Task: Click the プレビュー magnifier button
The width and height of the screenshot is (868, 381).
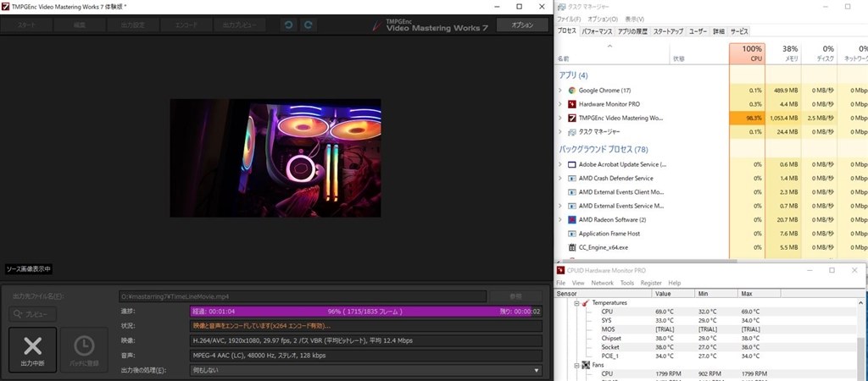Action: click(33, 314)
